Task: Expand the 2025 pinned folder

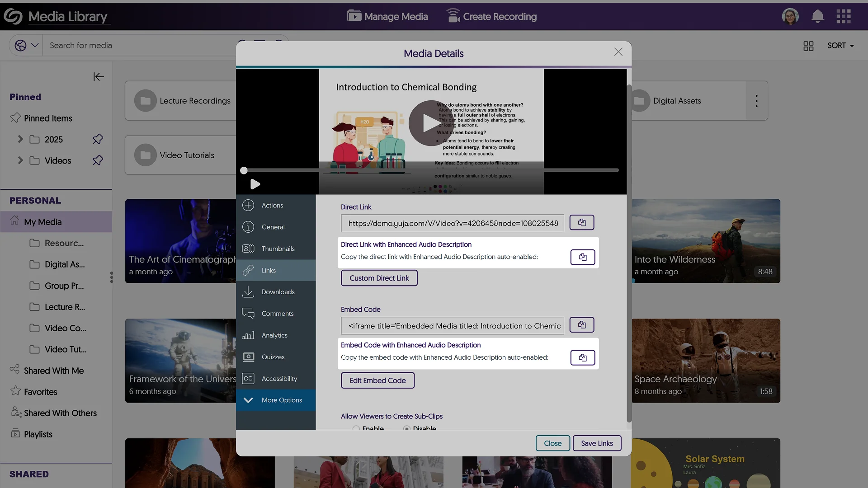Action: click(20, 139)
